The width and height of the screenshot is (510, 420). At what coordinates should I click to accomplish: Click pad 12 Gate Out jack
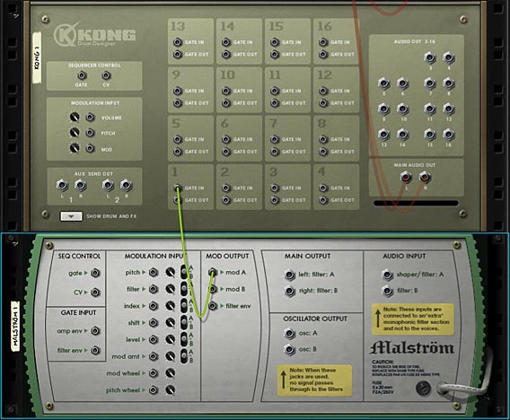tap(323, 103)
